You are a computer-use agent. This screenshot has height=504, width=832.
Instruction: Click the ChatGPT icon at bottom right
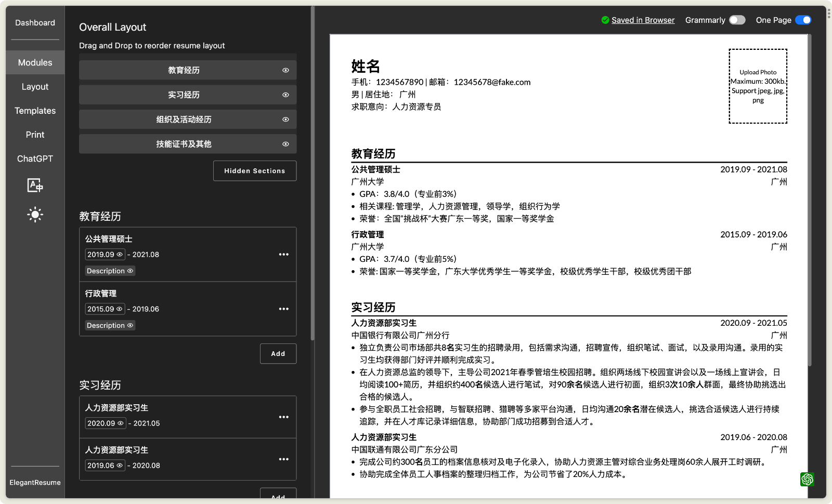807,480
